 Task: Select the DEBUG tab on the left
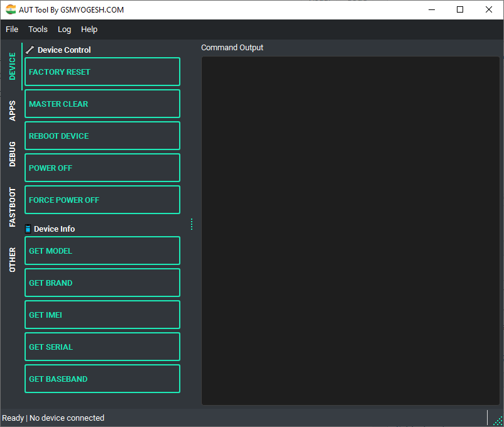[12, 154]
